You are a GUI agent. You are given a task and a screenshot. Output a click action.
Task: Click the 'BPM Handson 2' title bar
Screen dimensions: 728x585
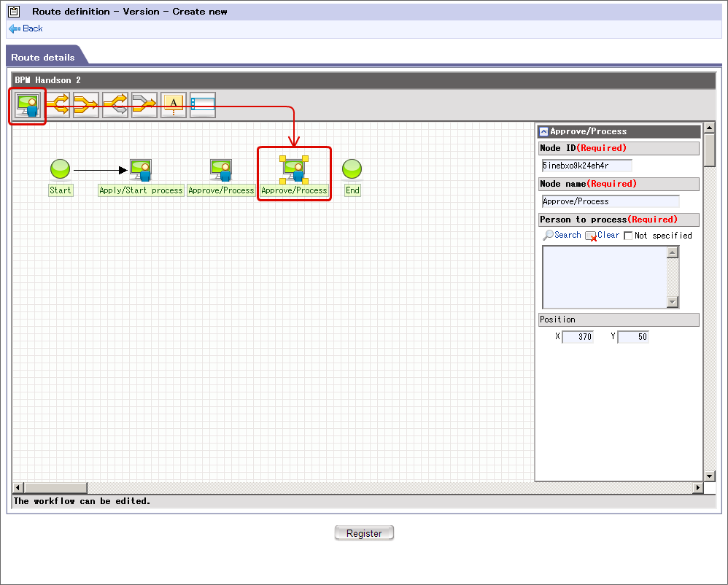click(x=363, y=80)
